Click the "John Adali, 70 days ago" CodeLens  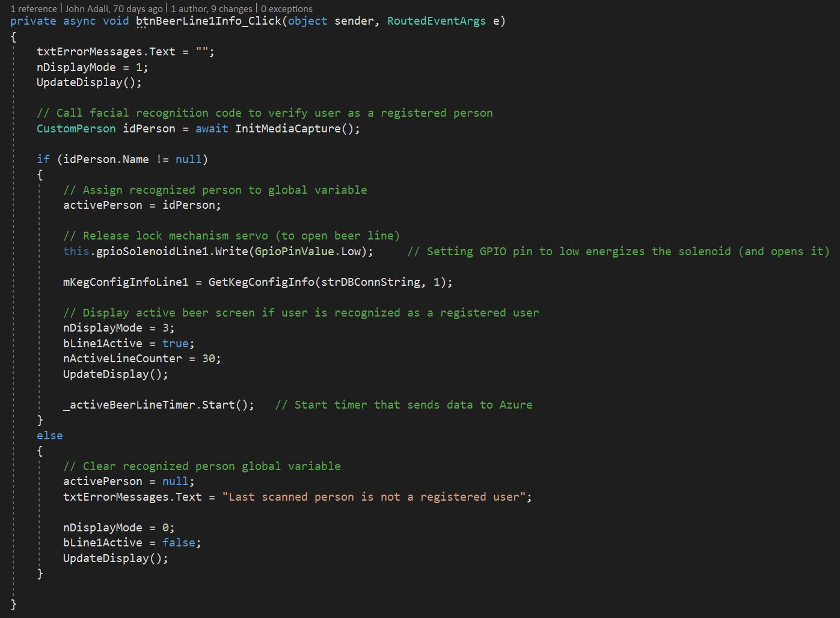[x=114, y=8]
